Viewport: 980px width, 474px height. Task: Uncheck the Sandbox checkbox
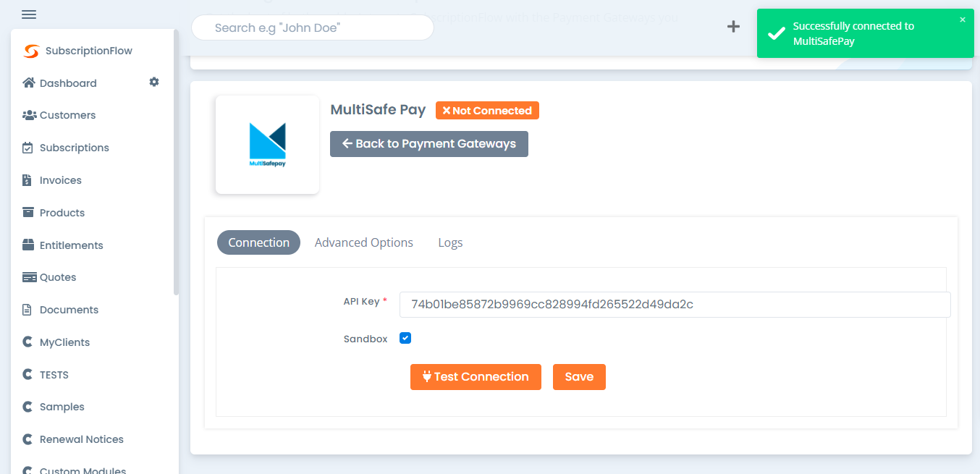coord(405,338)
